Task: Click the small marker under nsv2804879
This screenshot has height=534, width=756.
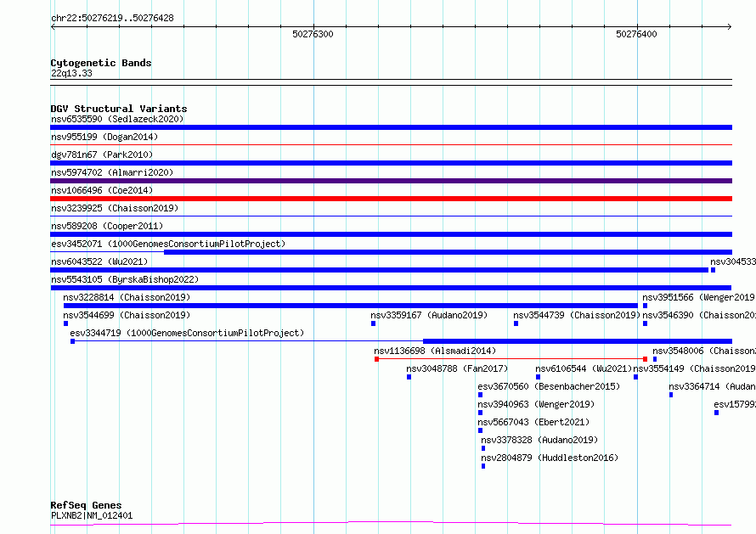Action: click(x=483, y=466)
